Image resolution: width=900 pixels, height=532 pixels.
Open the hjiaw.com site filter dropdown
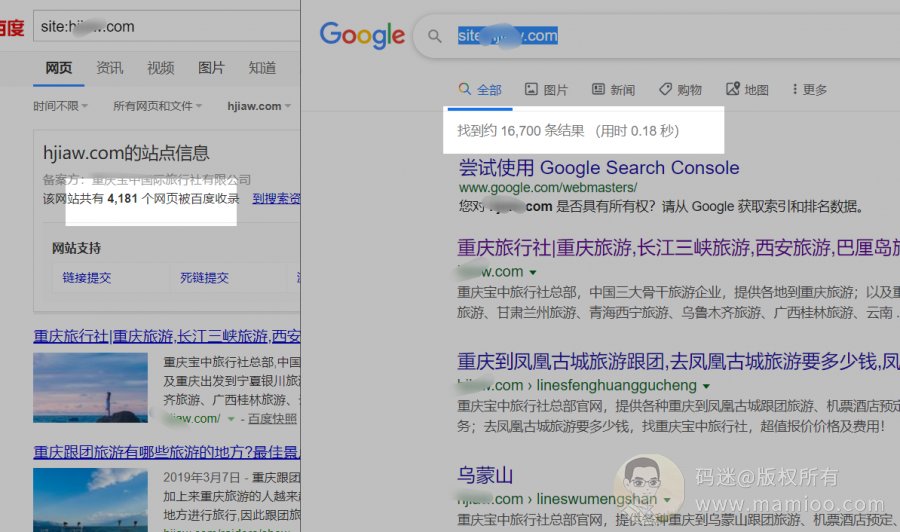click(x=259, y=106)
